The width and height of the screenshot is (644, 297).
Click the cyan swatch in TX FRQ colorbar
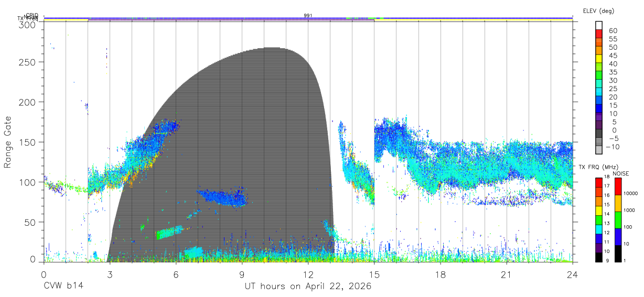point(599,229)
